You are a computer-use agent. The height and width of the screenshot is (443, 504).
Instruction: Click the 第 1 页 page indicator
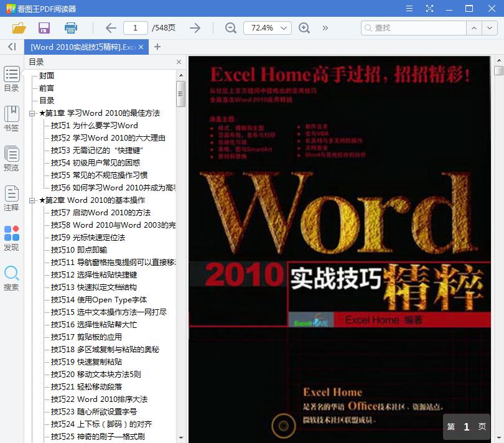coord(467,427)
